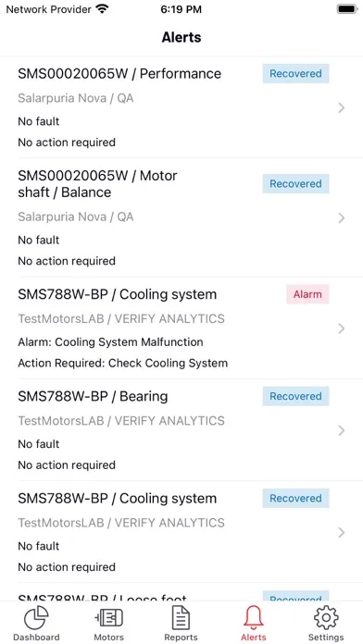This screenshot has width=363, height=644.
Task: Tap the Wi-Fi status icon
Action: point(102,9)
